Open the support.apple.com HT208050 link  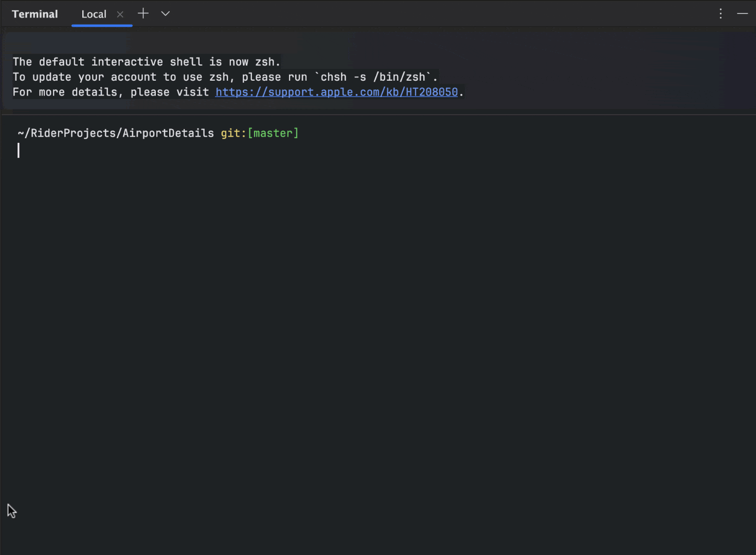pyautogui.click(x=336, y=92)
